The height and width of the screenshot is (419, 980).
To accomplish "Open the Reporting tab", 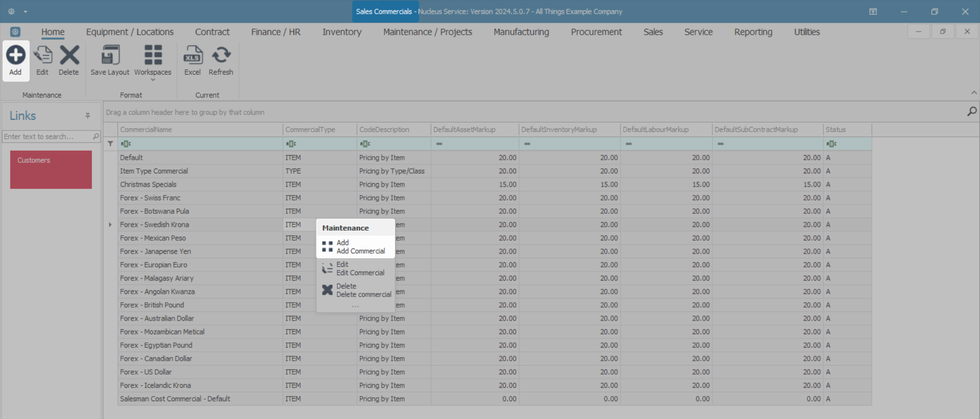I will (753, 32).
